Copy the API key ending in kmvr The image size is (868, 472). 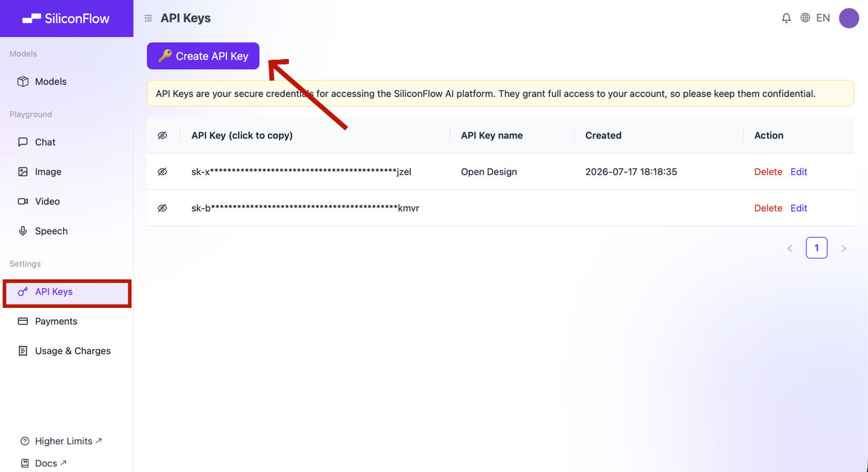click(x=305, y=208)
